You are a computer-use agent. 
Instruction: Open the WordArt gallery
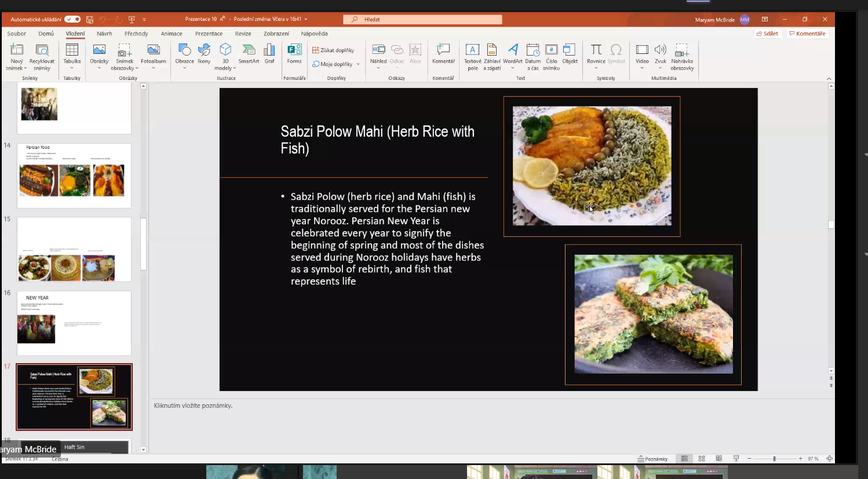513,56
